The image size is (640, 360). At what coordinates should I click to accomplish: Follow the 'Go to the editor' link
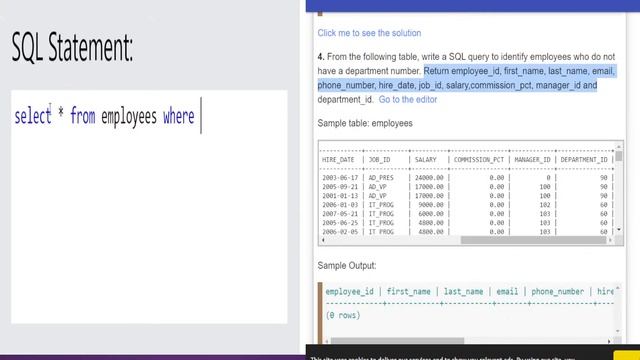pyautogui.click(x=408, y=100)
